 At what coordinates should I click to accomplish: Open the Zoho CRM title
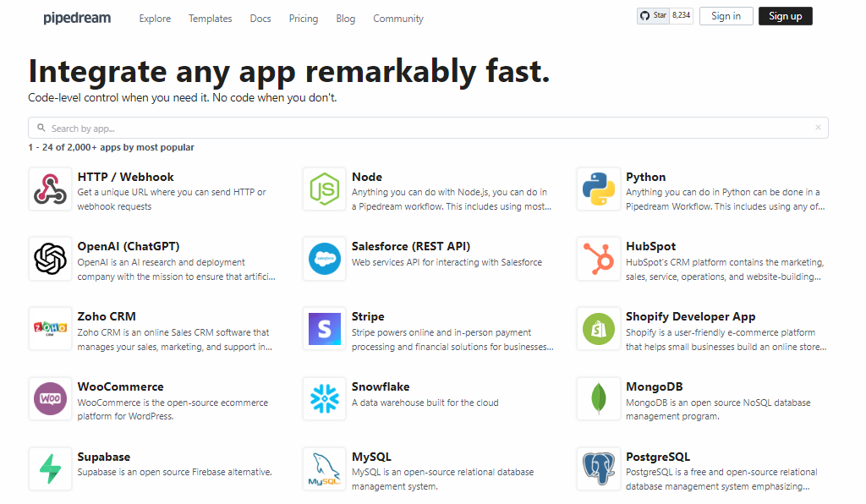tap(107, 316)
